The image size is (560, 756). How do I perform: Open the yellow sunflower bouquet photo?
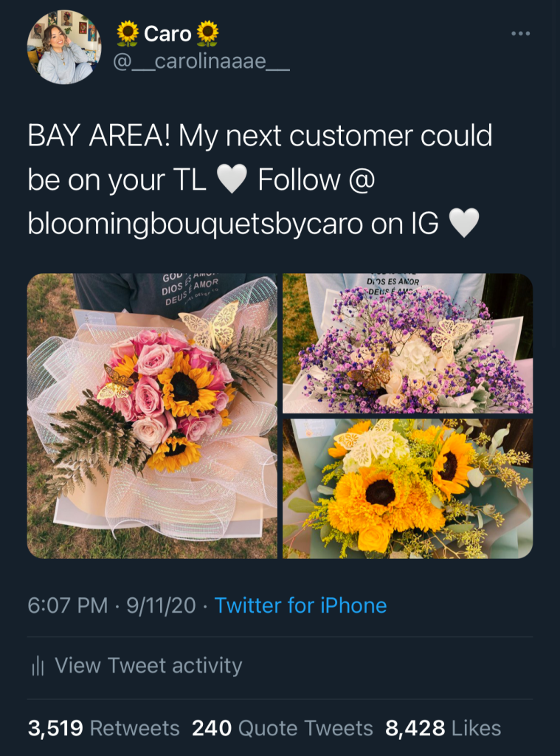tap(407, 489)
